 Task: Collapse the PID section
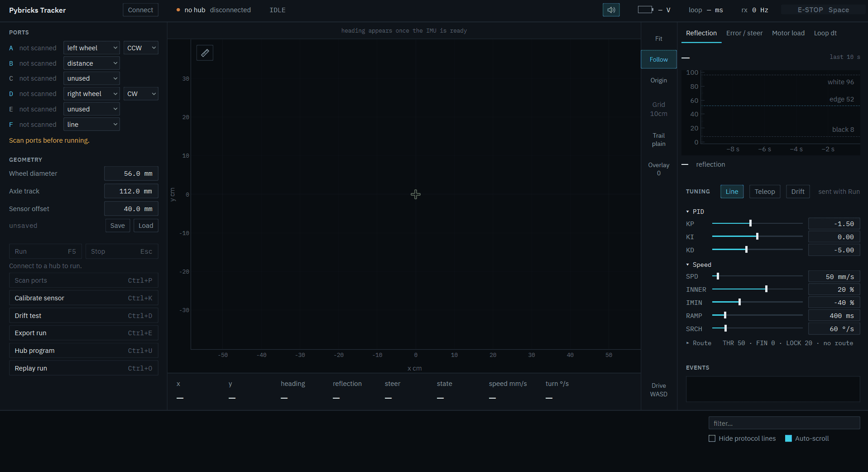695,212
